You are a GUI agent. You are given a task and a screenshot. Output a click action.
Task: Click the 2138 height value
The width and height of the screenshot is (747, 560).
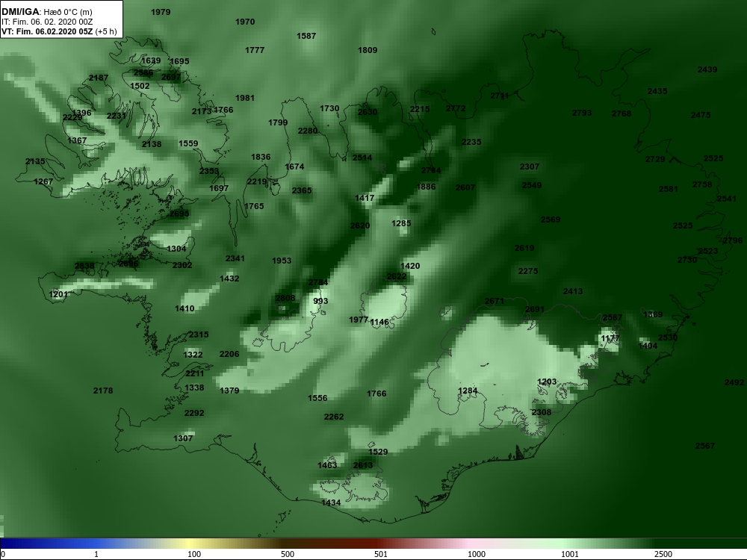(152, 144)
